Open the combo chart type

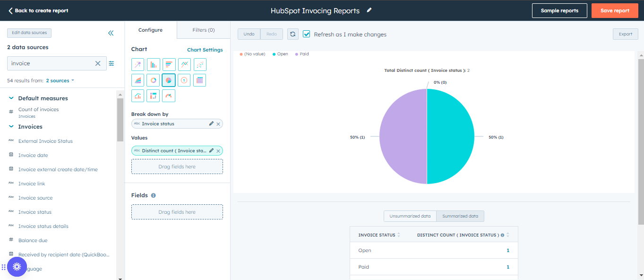(x=137, y=96)
